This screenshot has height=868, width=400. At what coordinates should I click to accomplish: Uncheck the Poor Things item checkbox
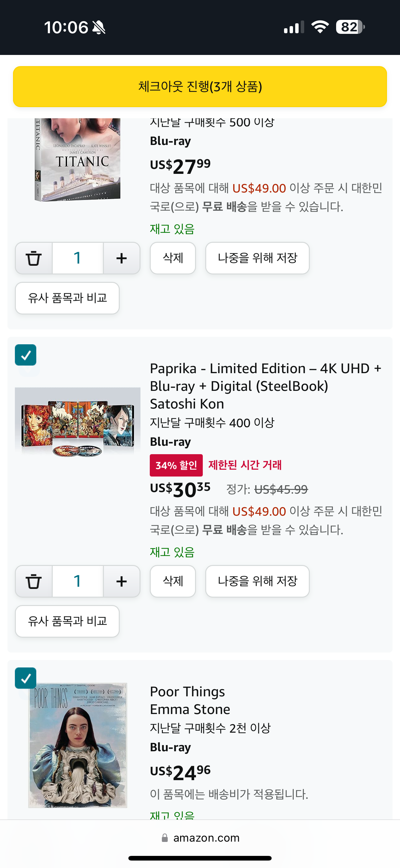[26, 678]
